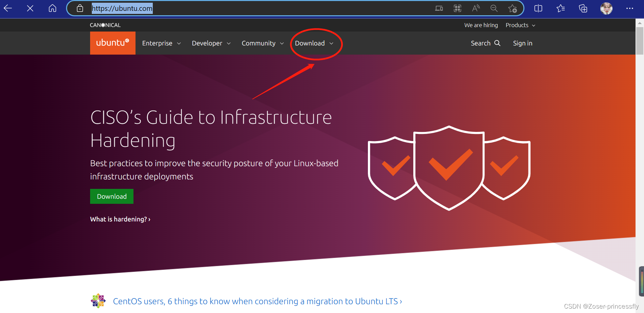The height and width of the screenshot is (313, 644).
Task: Open the QR/apps grid icon in address bar
Action: coord(457,8)
